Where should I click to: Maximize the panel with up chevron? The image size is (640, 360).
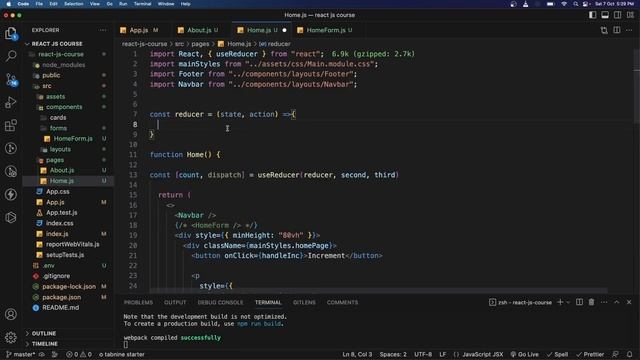pyautogui.click(x=617, y=302)
